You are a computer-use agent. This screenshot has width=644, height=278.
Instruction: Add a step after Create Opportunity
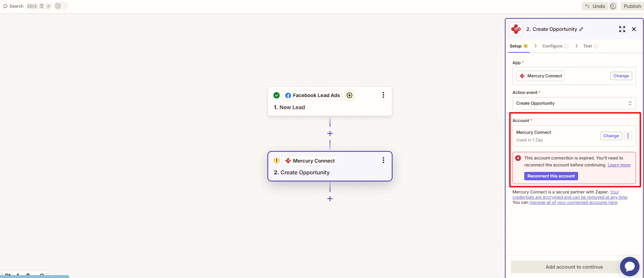[330, 199]
